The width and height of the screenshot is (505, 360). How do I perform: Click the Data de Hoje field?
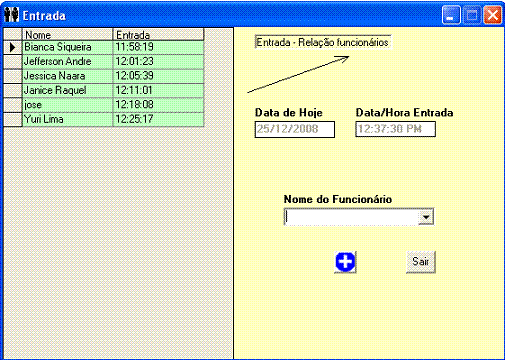click(x=295, y=129)
